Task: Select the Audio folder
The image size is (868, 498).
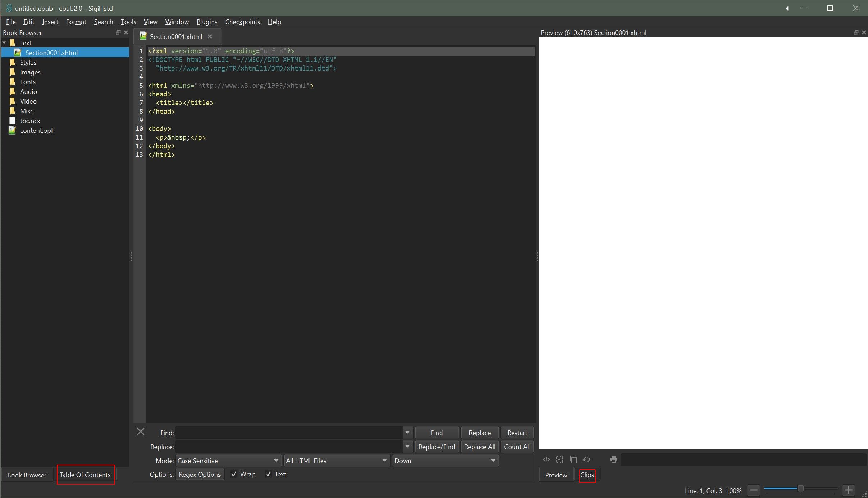Action: tap(28, 91)
